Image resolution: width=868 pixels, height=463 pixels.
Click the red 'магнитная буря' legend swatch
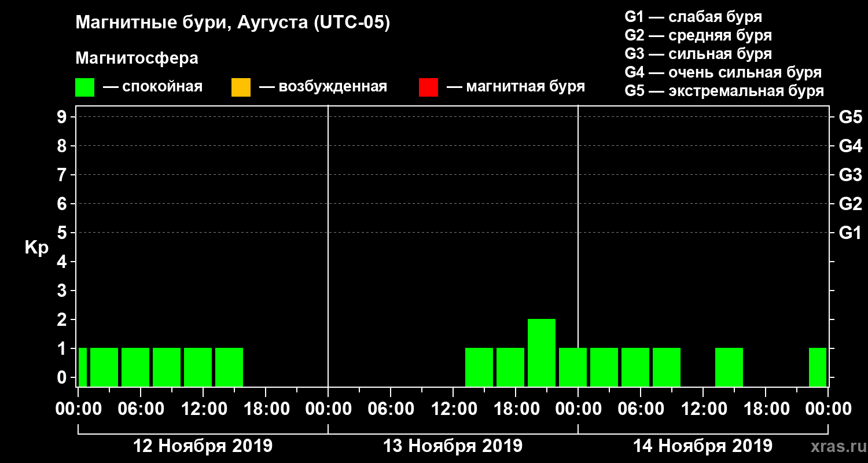428,87
